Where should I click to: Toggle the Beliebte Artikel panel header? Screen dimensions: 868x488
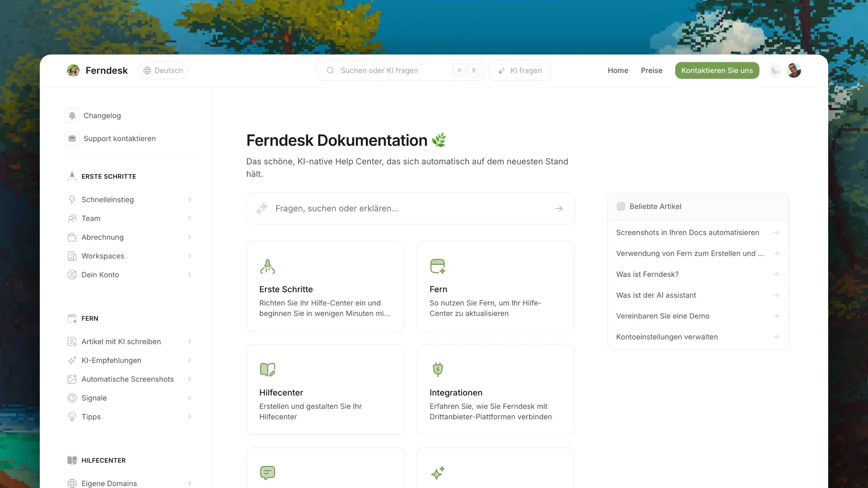coord(655,206)
